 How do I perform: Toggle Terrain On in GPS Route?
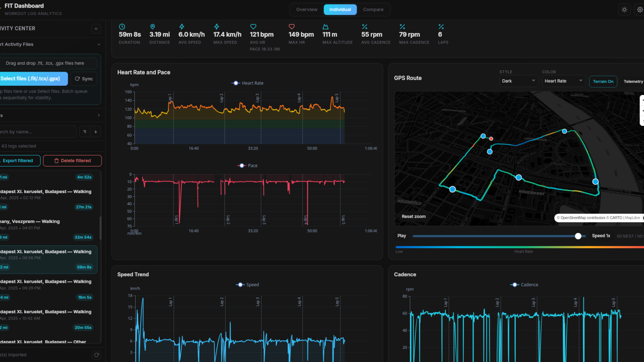point(603,81)
